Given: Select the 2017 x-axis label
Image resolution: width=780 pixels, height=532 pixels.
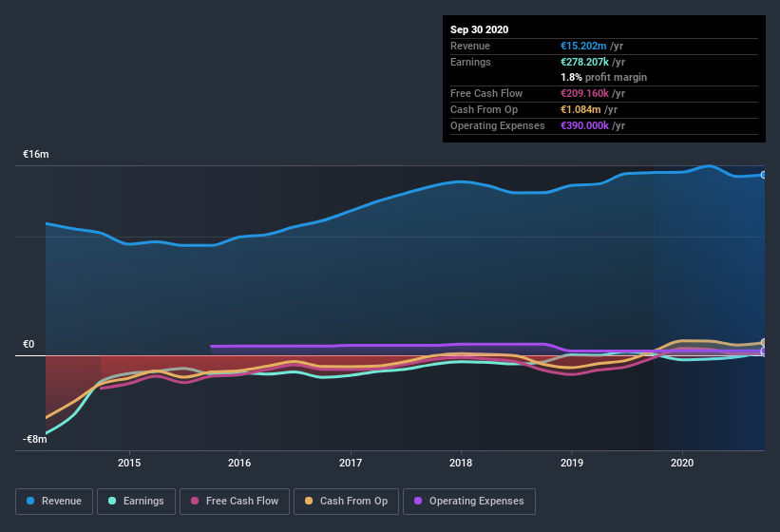Looking at the screenshot, I should coord(351,463).
